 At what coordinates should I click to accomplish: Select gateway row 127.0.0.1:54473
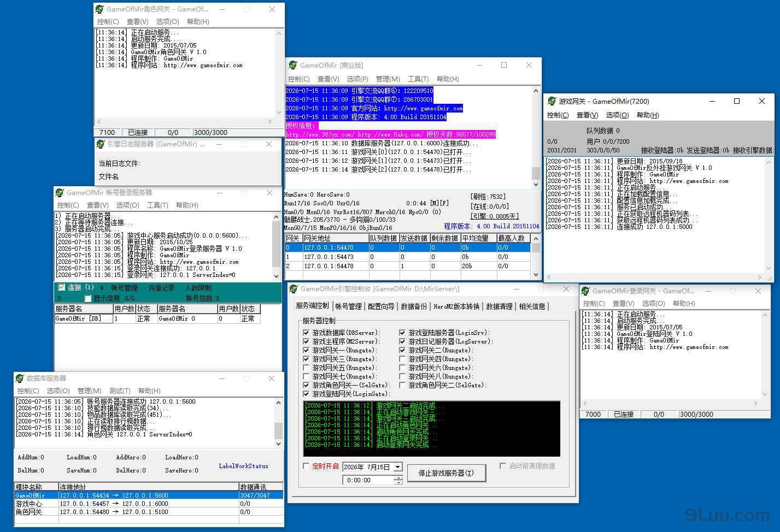(408, 257)
